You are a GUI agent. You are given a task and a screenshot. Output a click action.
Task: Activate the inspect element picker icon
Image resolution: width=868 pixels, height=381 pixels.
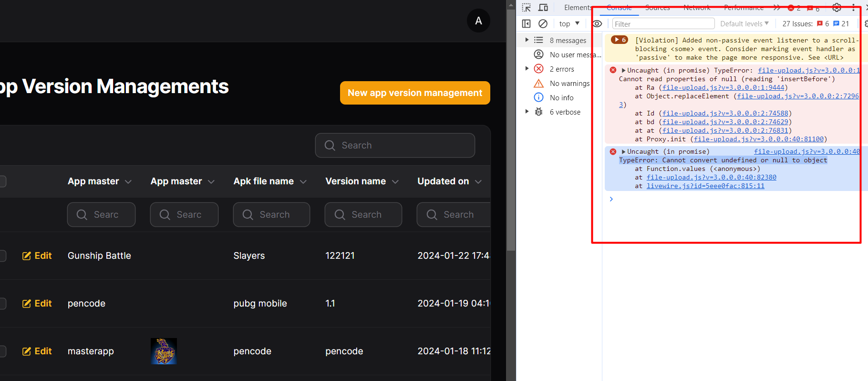coord(526,8)
